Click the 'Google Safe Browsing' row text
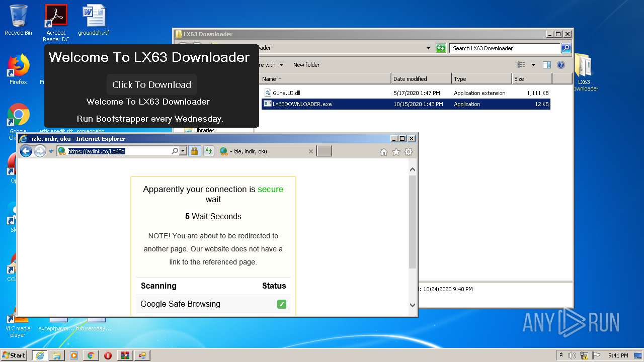This screenshot has width=644, height=362. click(x=180, y=304)
